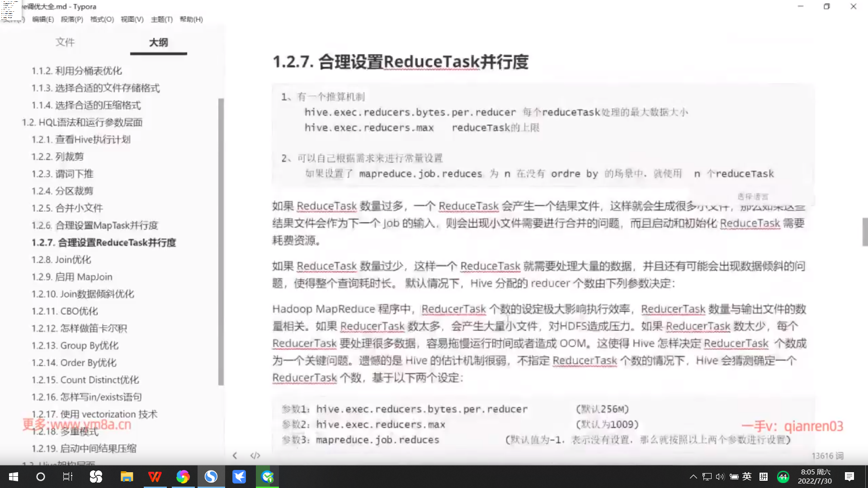This screenshot has height=488, width=868.
Task: Open Chrome browser in taskbar
Action: [x=183, y=477]
